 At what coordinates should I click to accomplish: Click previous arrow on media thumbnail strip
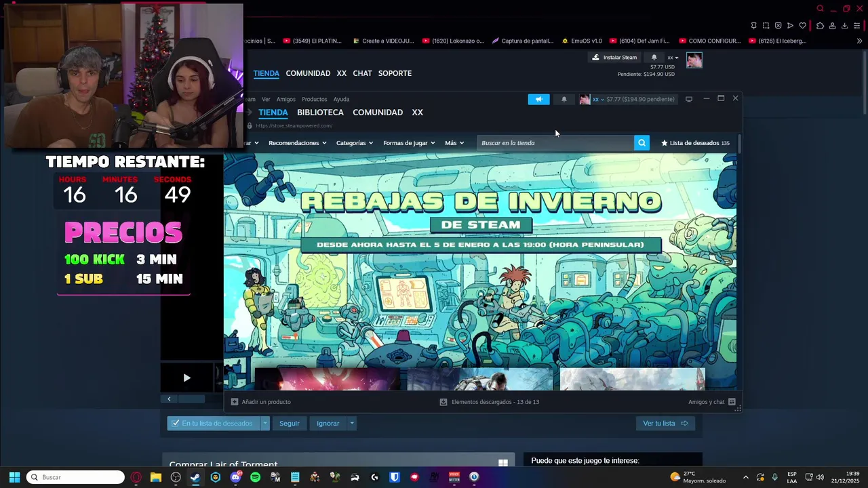pos(169,399)
